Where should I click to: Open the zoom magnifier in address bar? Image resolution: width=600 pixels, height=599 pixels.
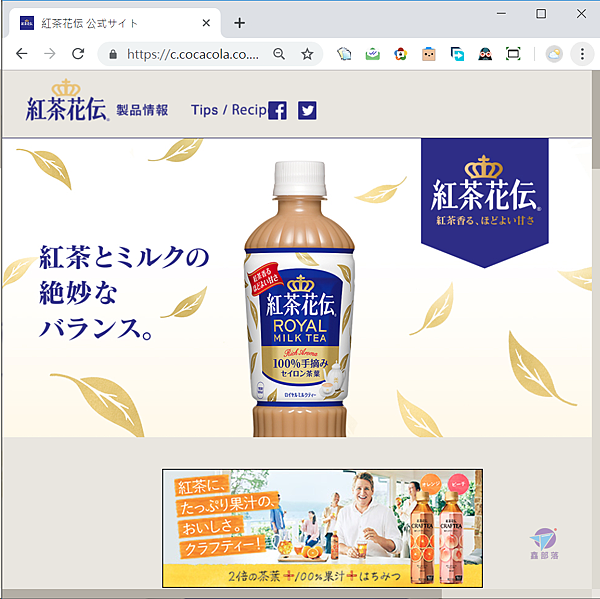279,54
